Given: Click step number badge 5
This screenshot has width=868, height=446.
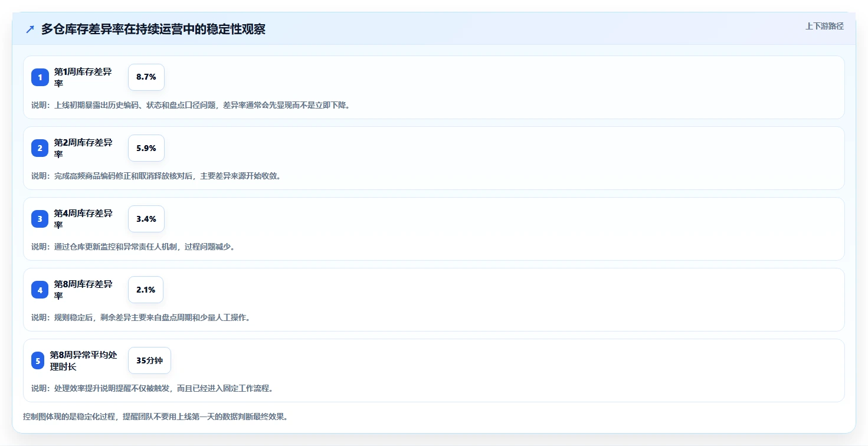Looking at the screenshot, I should point(38,360).
